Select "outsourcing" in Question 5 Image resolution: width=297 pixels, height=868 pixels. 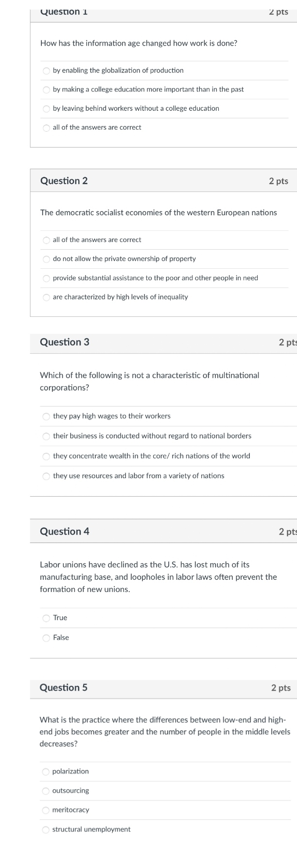click(x=46, y=791)
